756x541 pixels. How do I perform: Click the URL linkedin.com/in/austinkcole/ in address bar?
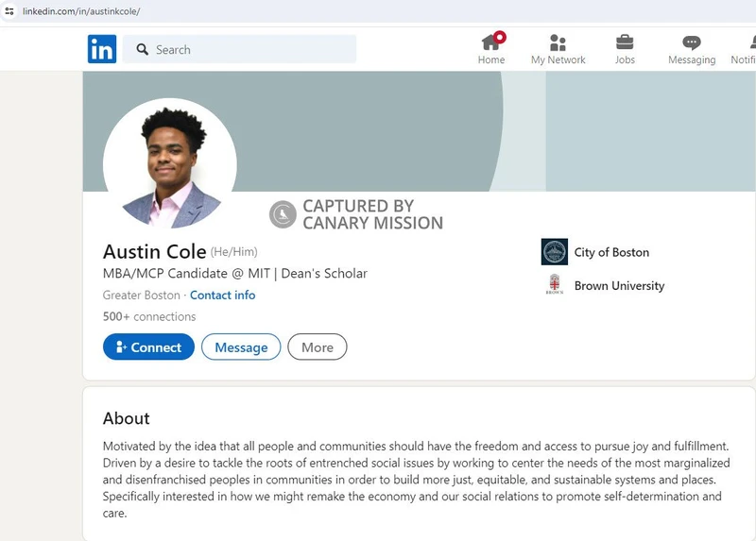(x=81, y=11)
